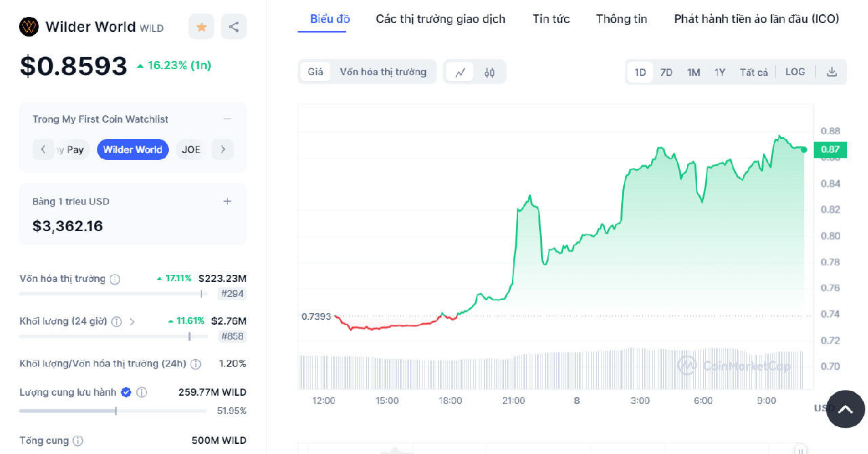
Task: Click the next arrow in the watchlist carousel
Action: [222, 149]
